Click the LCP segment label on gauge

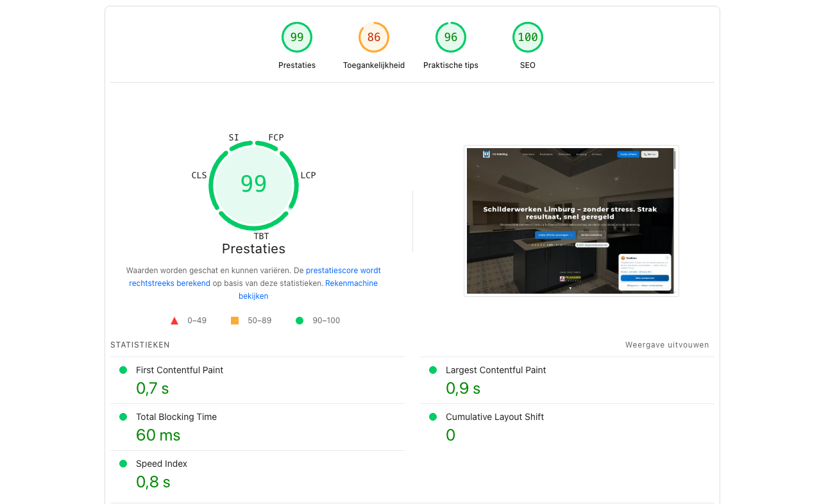click(x=308, y=176)
